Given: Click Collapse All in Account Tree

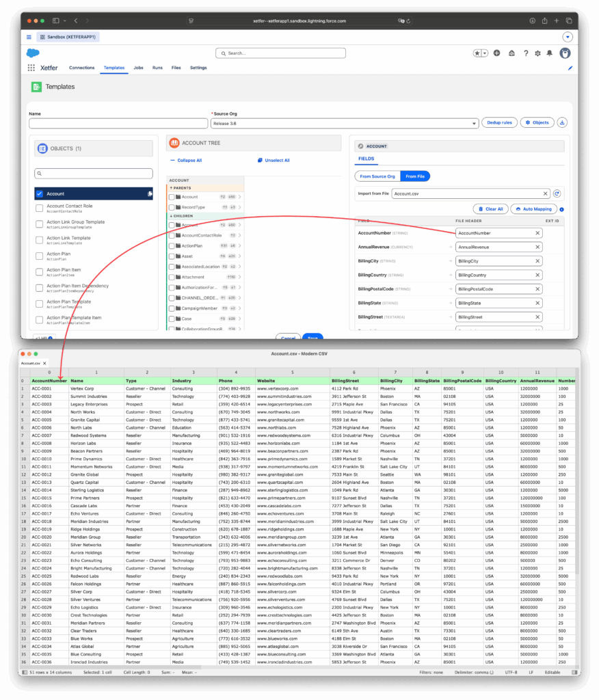Looking at the screenshot, I should (186, 160).
